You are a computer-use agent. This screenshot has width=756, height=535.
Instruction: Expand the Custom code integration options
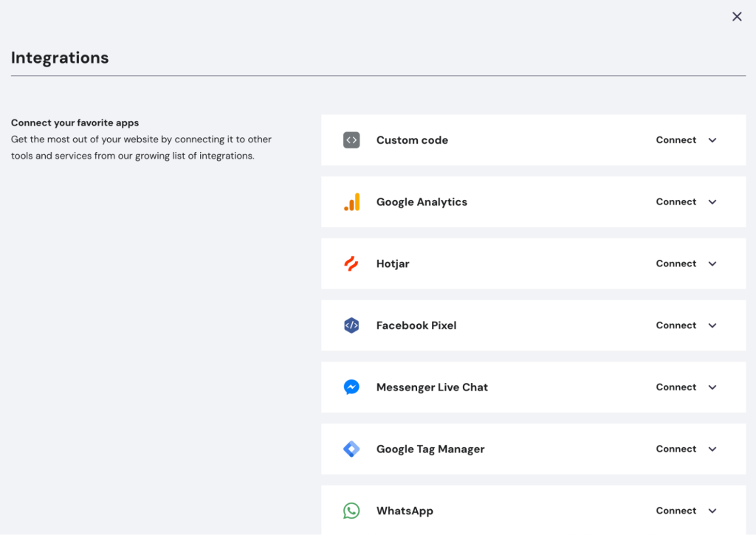712,139
